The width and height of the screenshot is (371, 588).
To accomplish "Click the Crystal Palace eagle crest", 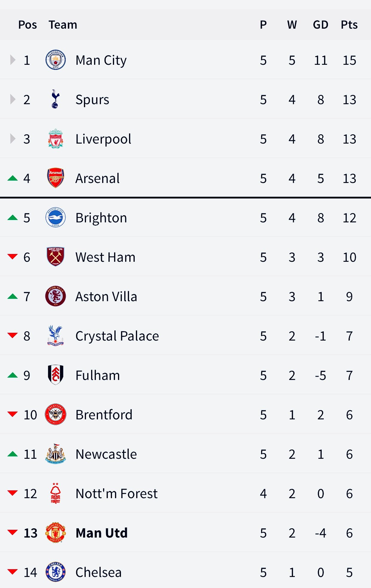I will click(56, 336).
